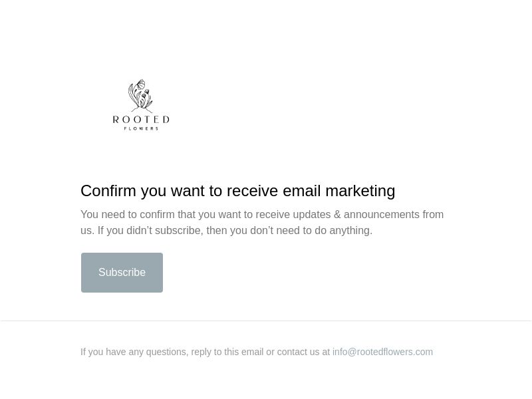Click the Subscribe button
This screenshot has height=399, width=532.
(122, 273)
